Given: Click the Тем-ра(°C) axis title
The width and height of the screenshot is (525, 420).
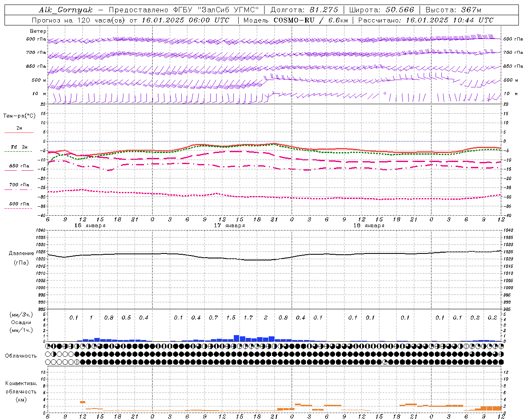Looking at the screenshot, I should [x=19, y=116].
